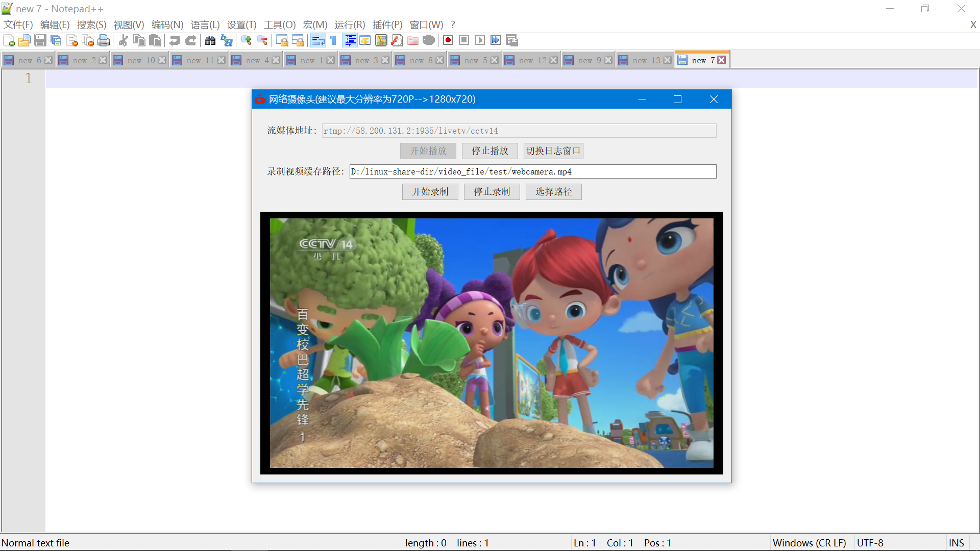980x551 pixels.
Task: Click the Zoom In magnifier icon
Action: [x=247, y=40]
